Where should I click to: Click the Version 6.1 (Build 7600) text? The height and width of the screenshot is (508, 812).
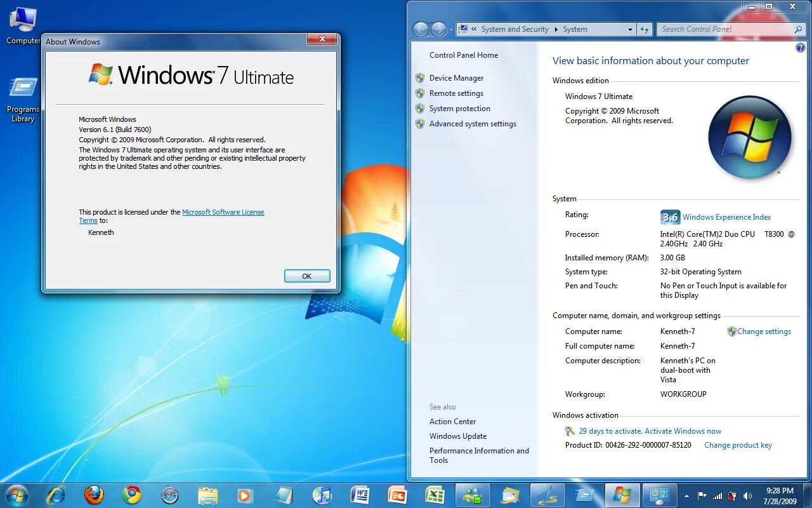(x=115, y=130)
